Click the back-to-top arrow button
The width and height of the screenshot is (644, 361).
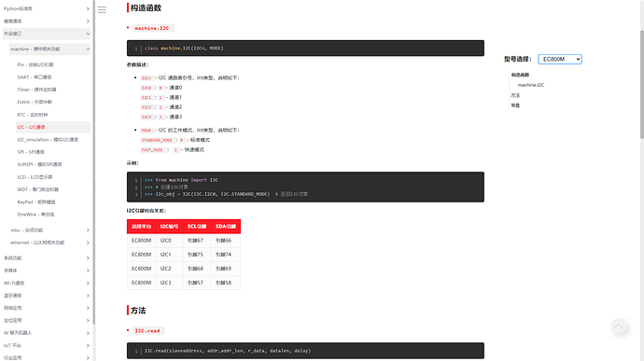619,326
